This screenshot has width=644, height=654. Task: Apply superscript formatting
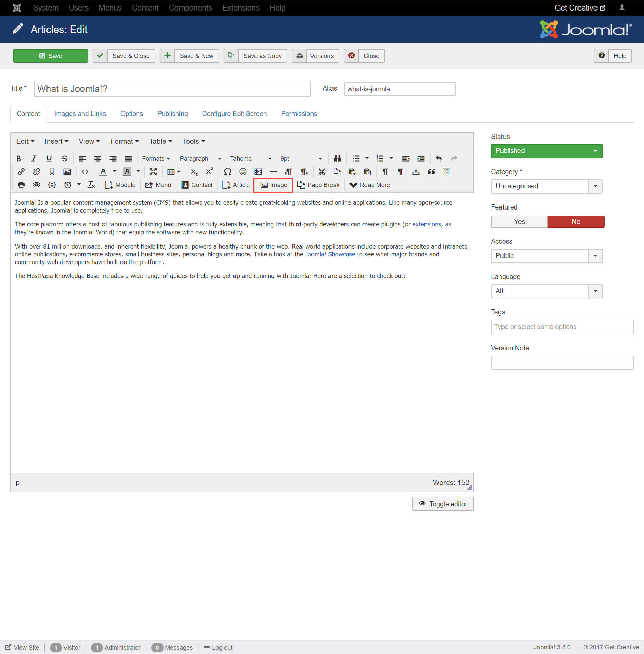point(209,172)
